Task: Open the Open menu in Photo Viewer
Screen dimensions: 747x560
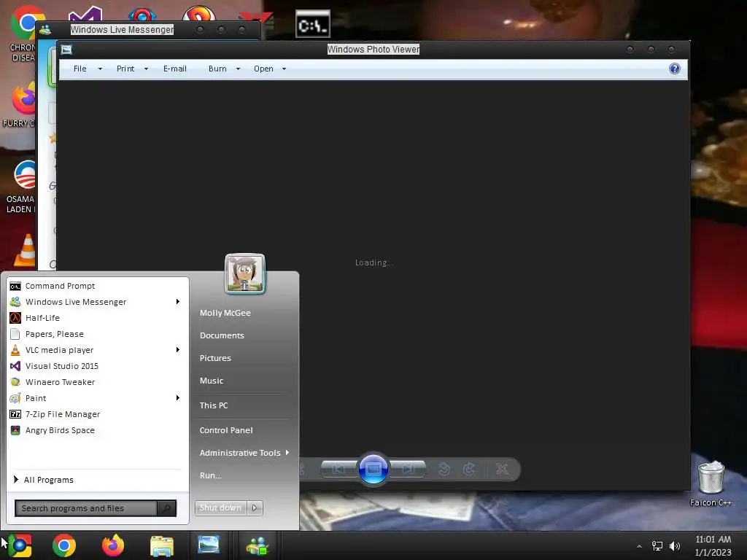Action: point(270,69)
